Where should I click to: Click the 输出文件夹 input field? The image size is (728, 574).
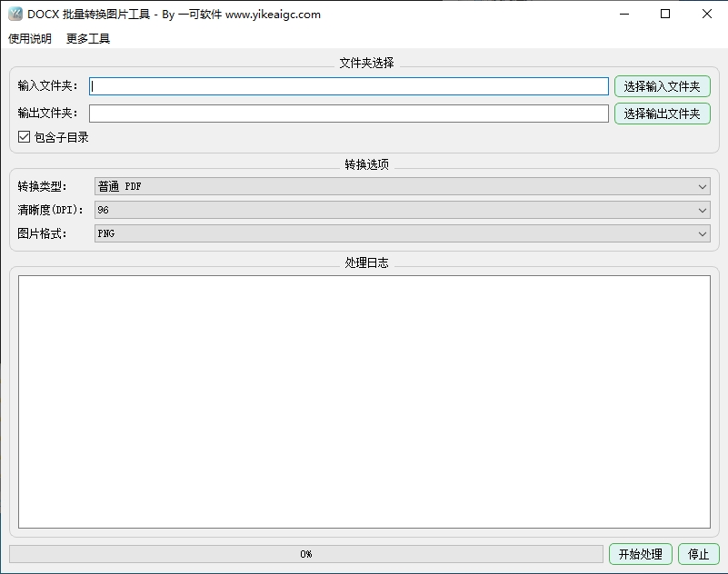tap(350, 113)
